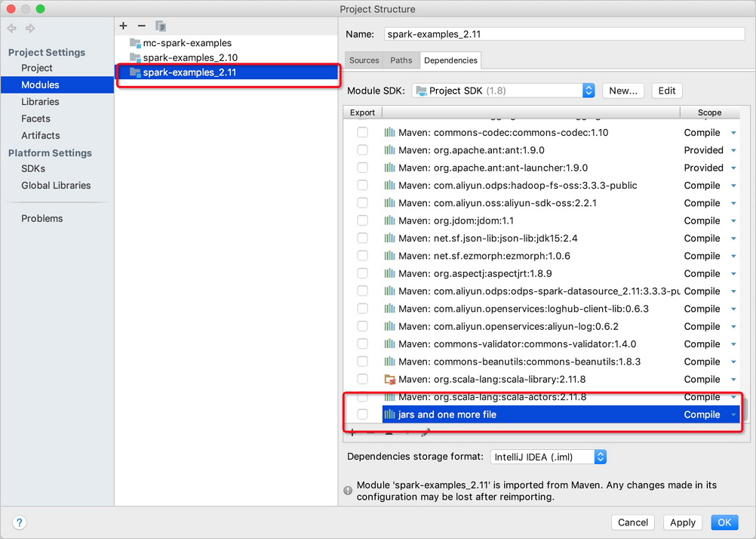Viewport: 756px width, 539px height.
Task: Toggle export checkbox for commons-codec:1.10
Action: (x=363, y=132)
